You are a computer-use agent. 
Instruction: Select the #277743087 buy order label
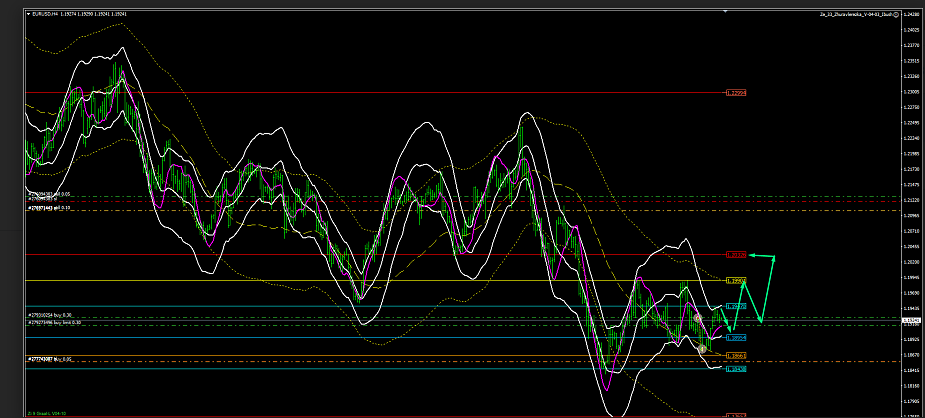pos(48,358)
